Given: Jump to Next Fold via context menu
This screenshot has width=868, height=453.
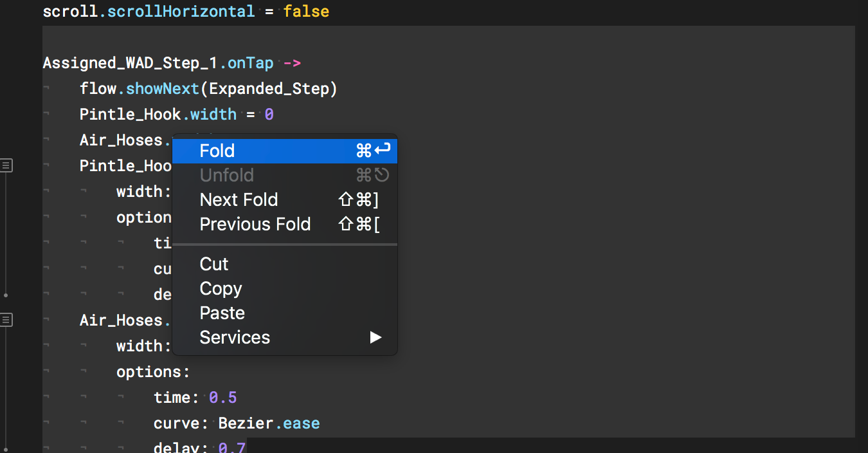Looking at the screenshot, I should tap(239, 200).
